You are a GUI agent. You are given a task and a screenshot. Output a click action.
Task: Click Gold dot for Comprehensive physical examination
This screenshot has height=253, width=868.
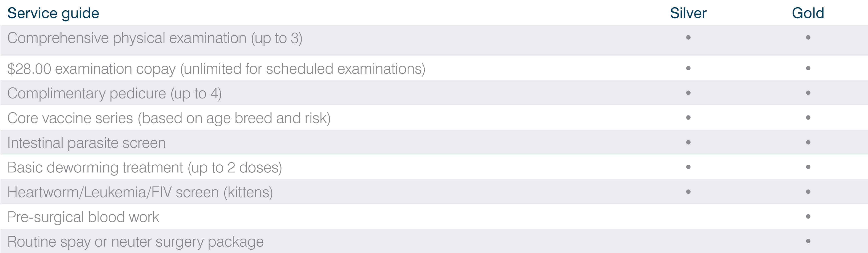(808, 37)
